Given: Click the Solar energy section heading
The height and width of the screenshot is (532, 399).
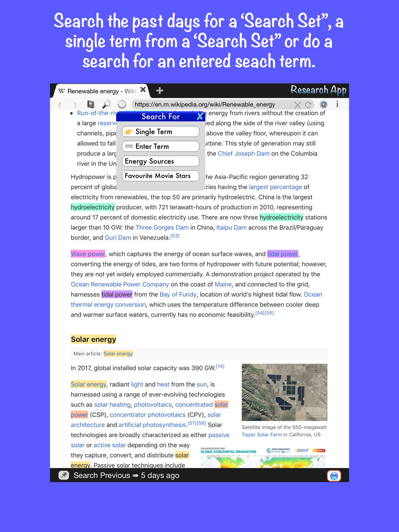Looking at the screenshot, I should click(x=93, y=339).
